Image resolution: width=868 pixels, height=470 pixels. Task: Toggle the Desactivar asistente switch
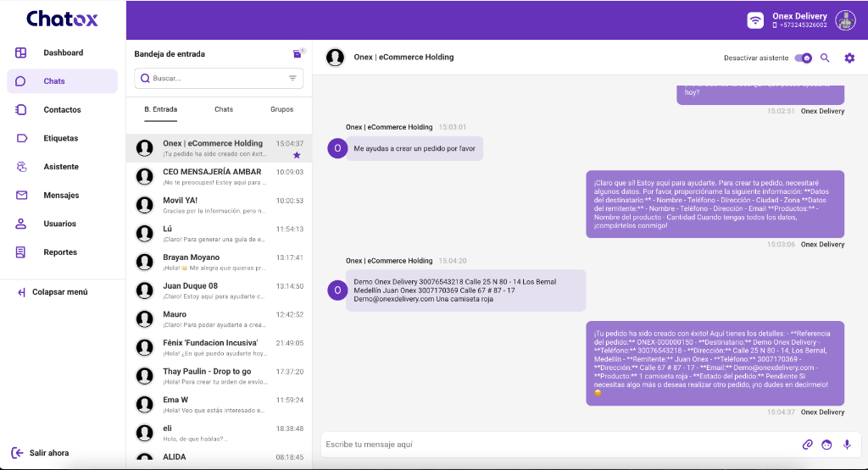click(x=803, y=58)
